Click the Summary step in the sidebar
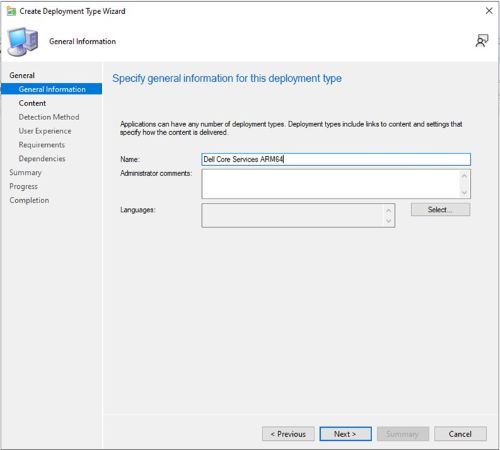This screenshot has width=500, height=450. click(x=25, y=172)
